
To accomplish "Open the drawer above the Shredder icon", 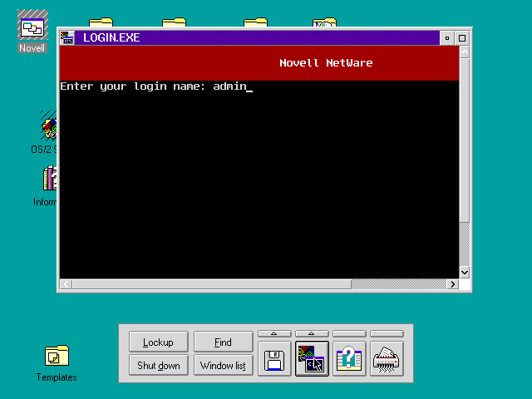I will (x=387, y=333).
